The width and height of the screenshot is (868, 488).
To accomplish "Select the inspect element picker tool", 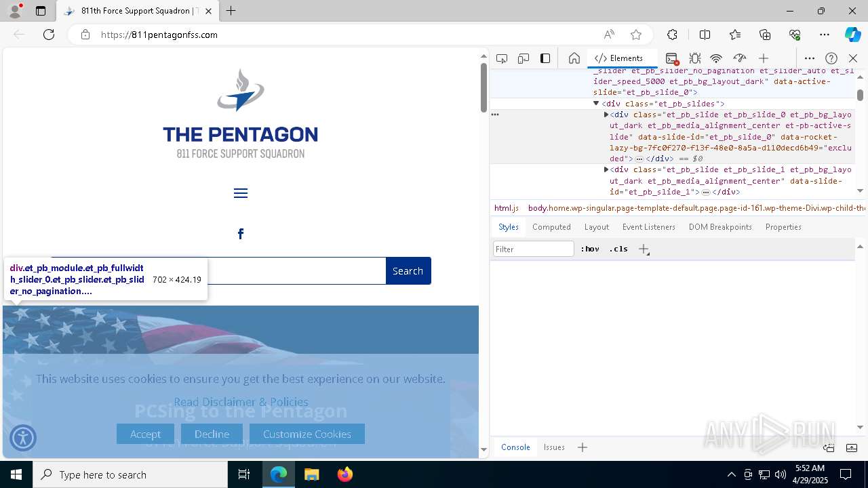I will click(x=502, y=58).
